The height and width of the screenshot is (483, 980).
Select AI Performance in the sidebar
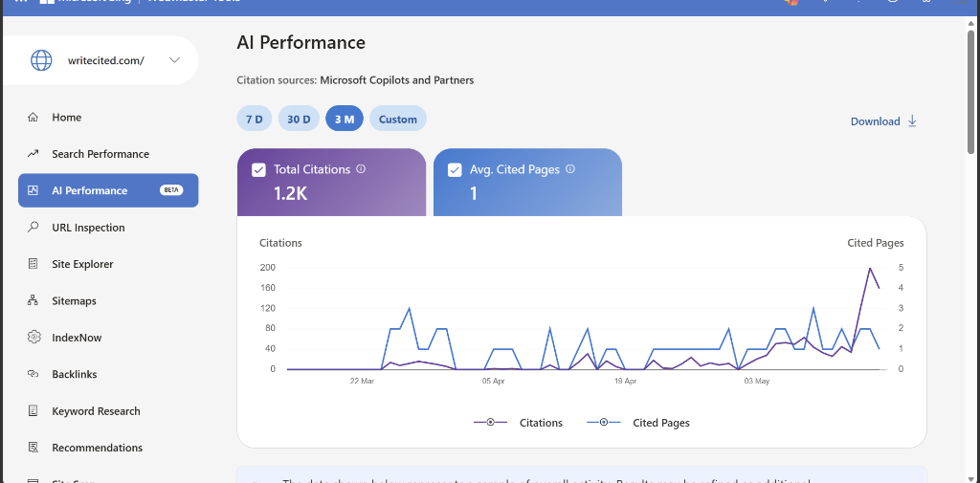point(108,190)
